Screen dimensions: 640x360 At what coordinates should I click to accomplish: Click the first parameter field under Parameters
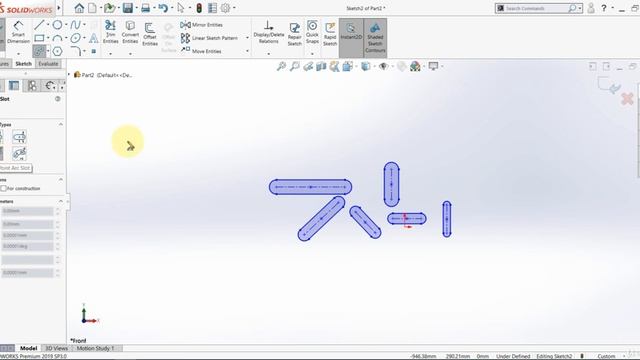click(27, 211)
